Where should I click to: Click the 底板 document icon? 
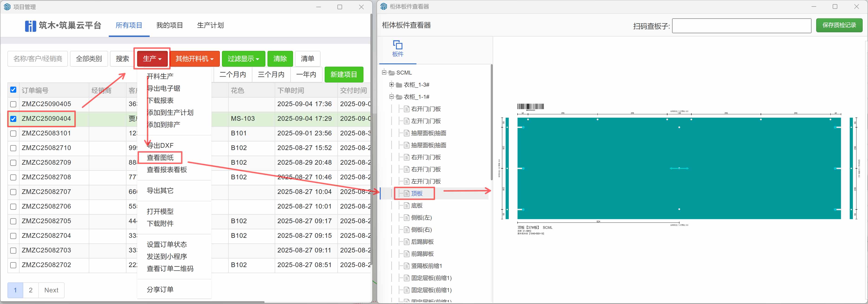point(407,206)
